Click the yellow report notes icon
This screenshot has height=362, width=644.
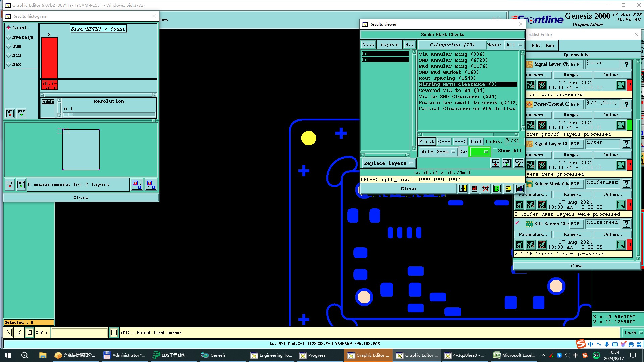click(508, 189)
